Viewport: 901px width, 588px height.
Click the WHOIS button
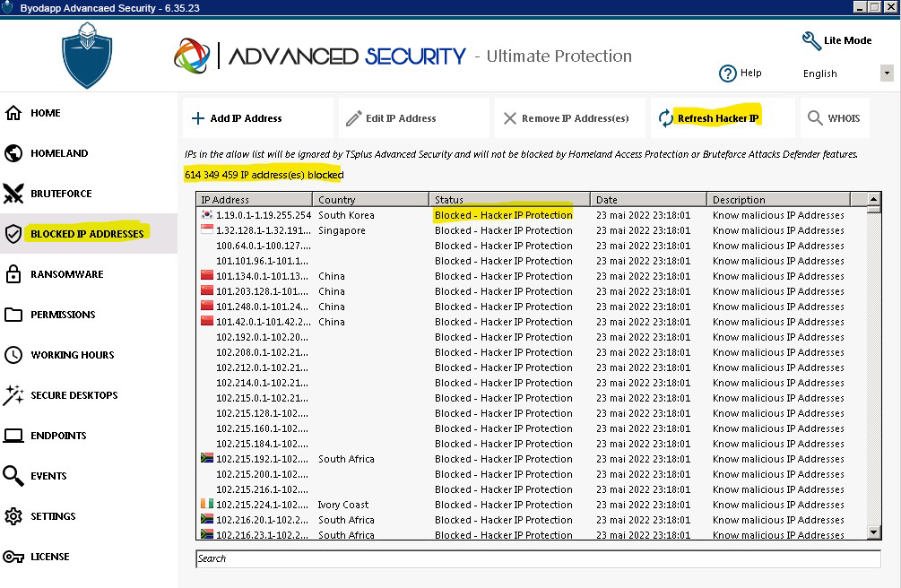[835, 117]
